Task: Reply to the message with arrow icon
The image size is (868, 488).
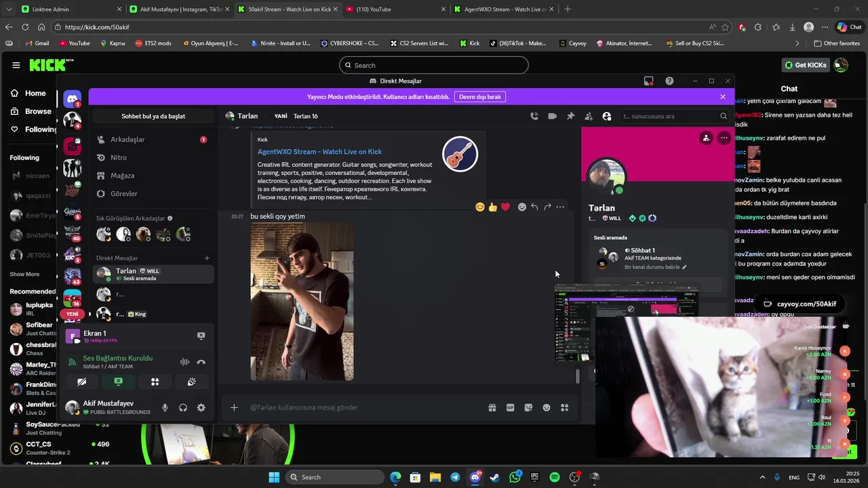Action: [534, 207]
